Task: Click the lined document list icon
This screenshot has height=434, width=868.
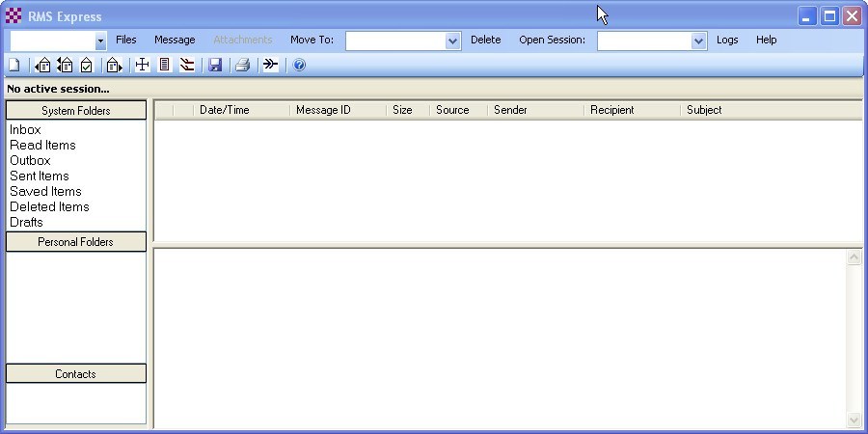Action: 164,66
